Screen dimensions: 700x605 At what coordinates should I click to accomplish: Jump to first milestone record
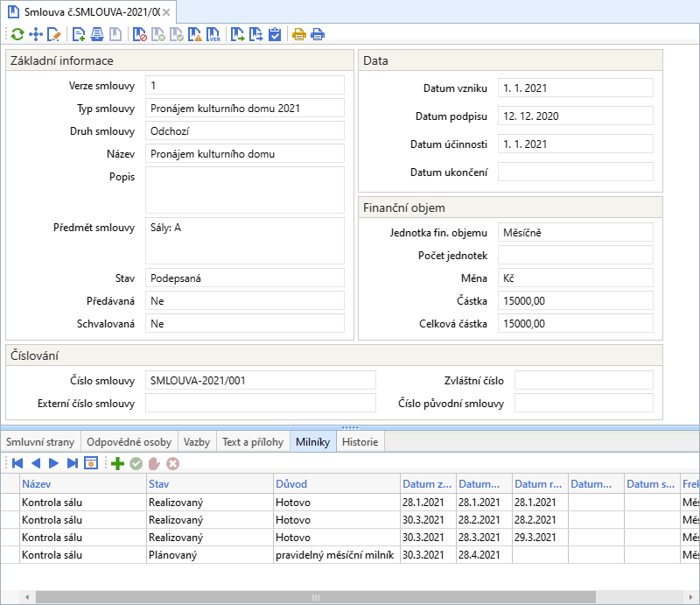click(17, 463)
